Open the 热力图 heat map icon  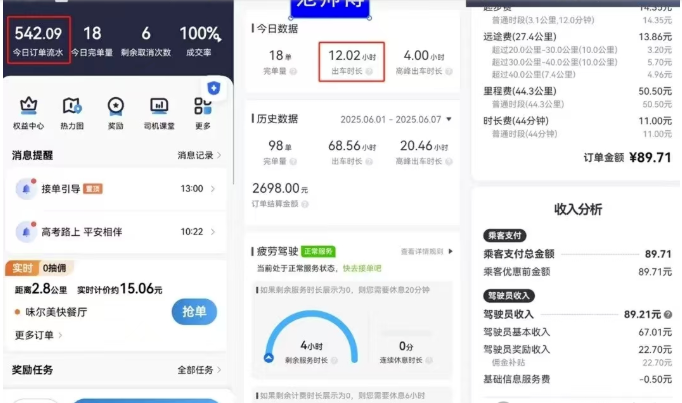(x=72, y=106)
